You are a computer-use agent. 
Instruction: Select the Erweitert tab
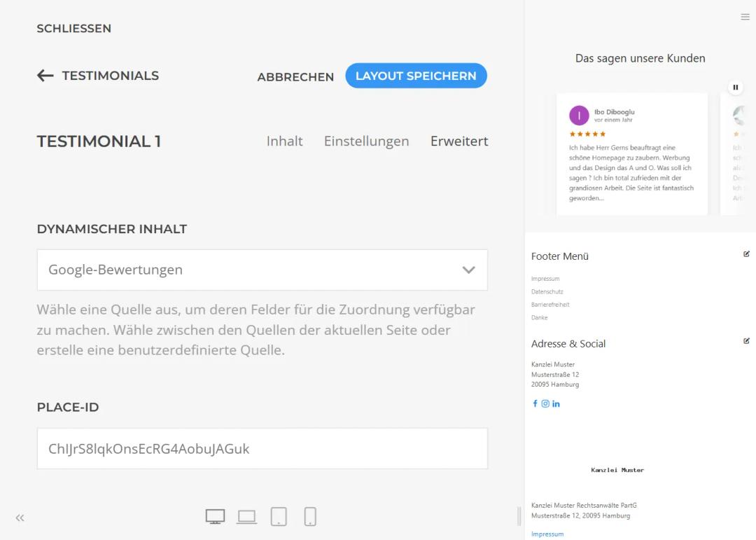pos(459,141)
